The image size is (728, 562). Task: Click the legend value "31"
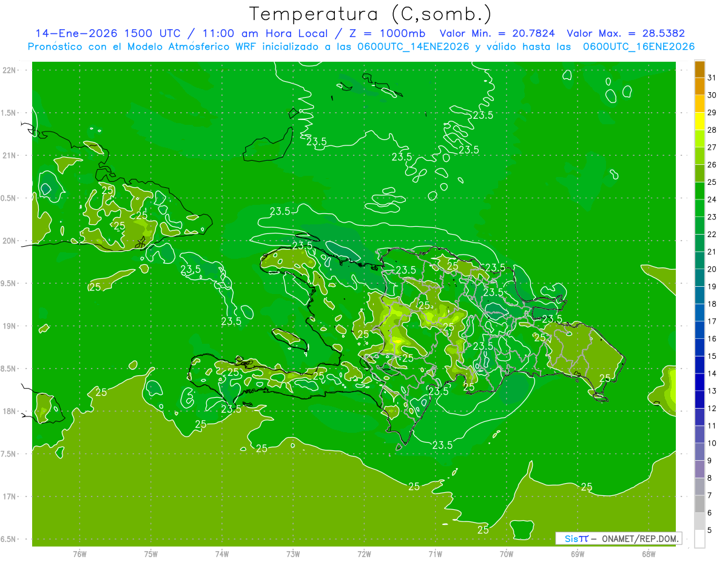pyautogui.click(x=712, y=78)
